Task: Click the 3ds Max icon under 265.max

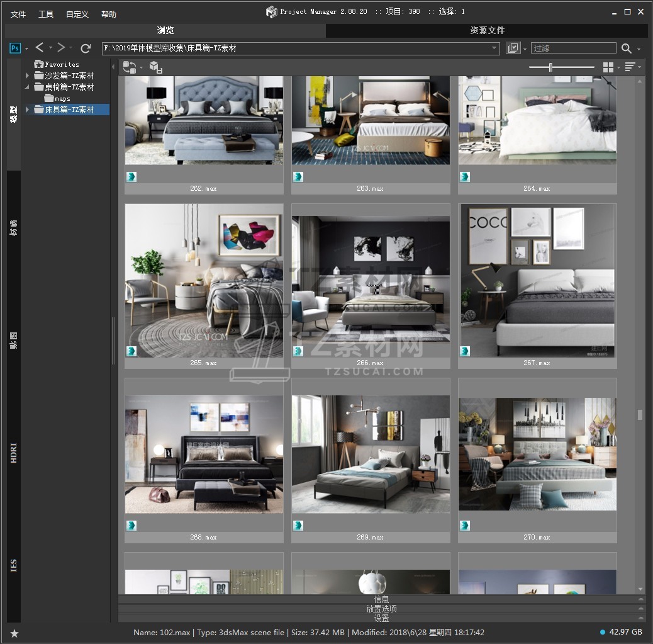Action: (131, 351)
